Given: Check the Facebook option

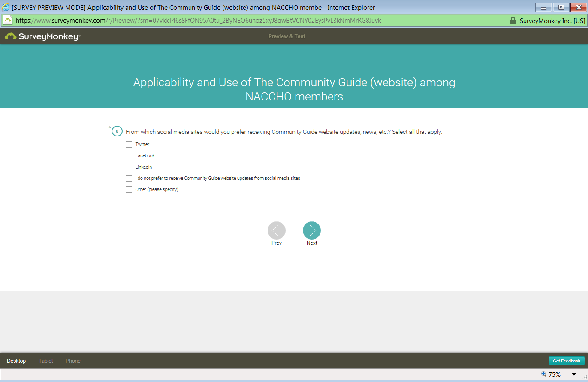Looking at the screenshot, I should click(129, 156).
